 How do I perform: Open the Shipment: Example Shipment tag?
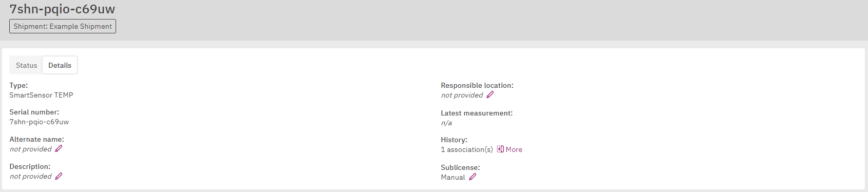click(63, 26)
